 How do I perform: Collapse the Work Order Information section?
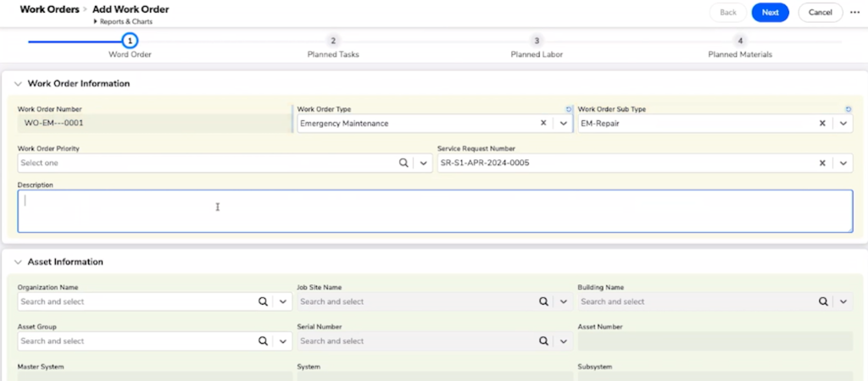tap(18, 84)
